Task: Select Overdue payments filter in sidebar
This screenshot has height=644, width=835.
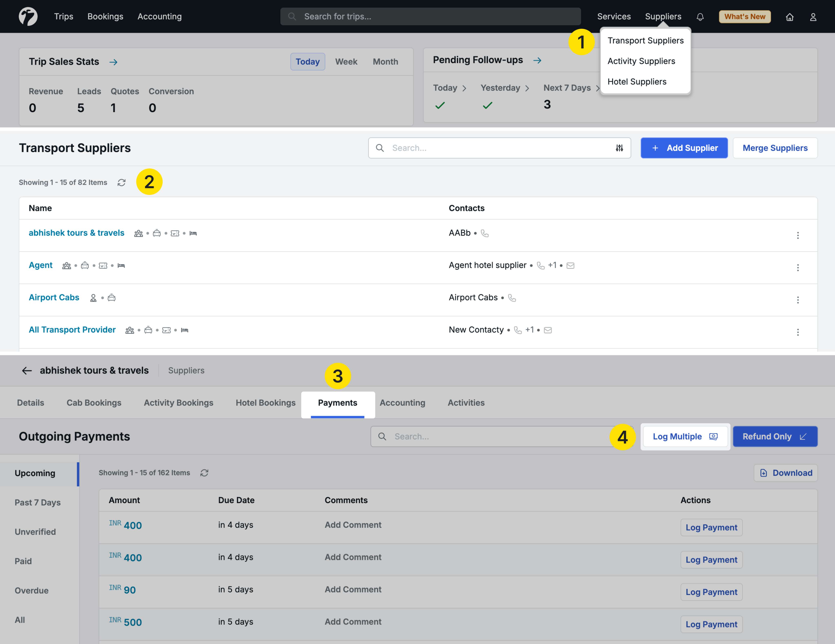Action: (31, 590)
